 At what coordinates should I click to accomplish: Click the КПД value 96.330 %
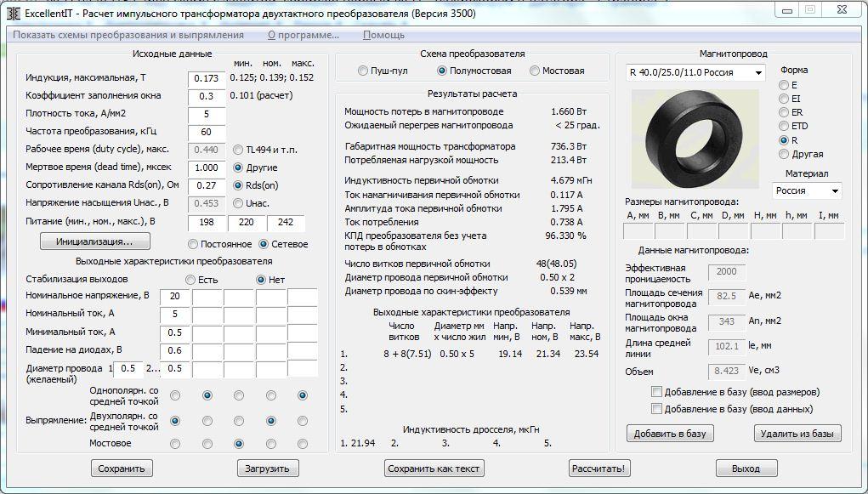[x=565, y=236]
